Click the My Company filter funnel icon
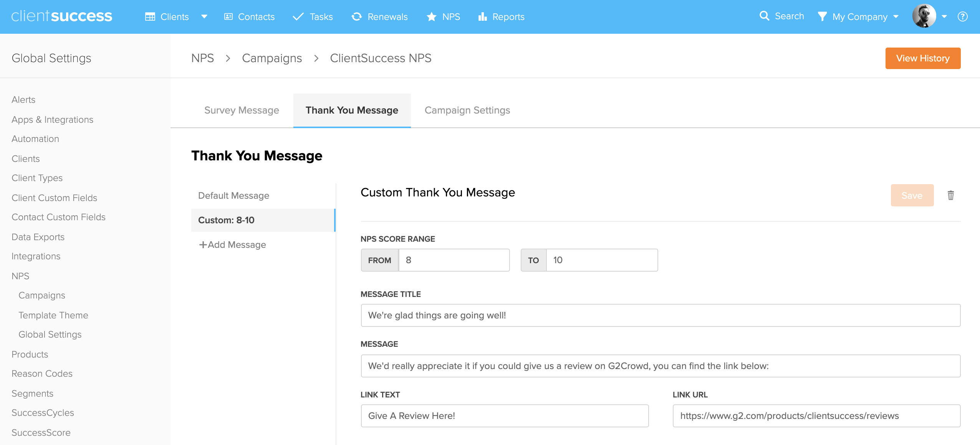980x445 pixels. 822,16
